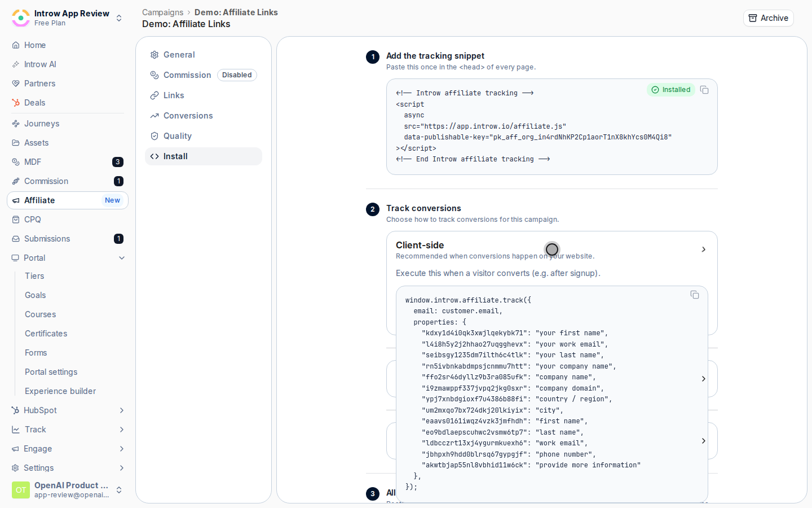The image size is (812, 508).
Task: Open Journeys in the sidebar
Action: pyautogui.click(x=68, y=124)
